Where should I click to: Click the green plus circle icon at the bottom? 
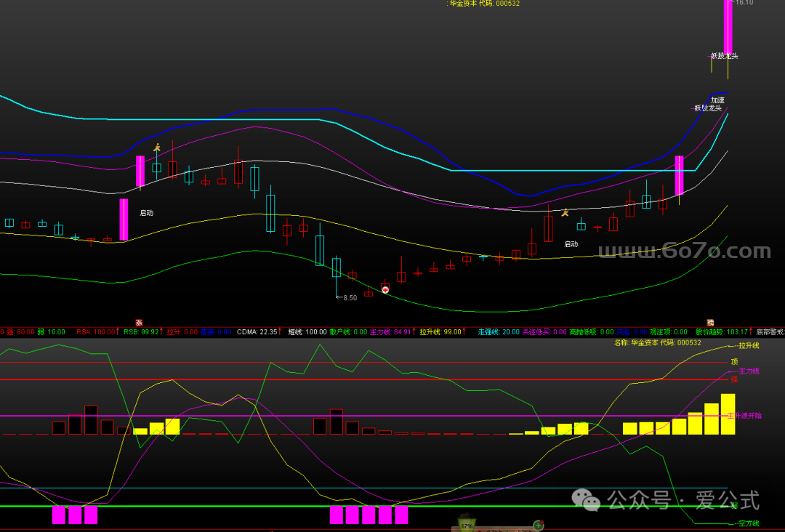click(539, 525)
